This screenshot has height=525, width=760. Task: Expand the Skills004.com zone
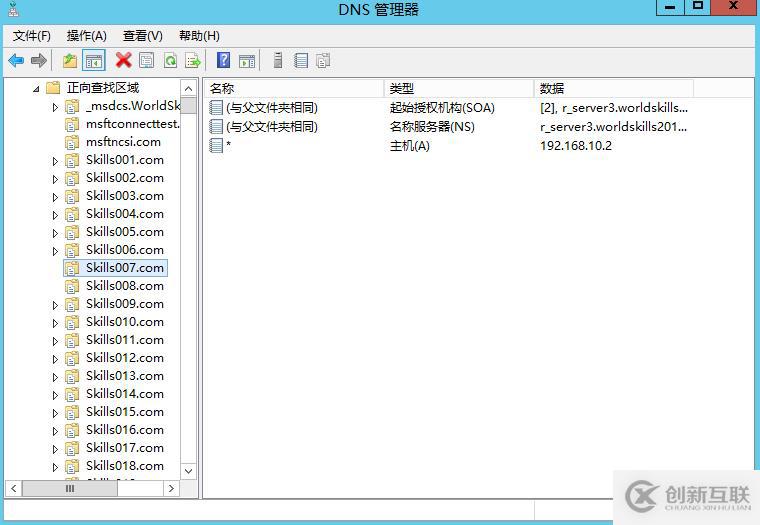(55, 215)
